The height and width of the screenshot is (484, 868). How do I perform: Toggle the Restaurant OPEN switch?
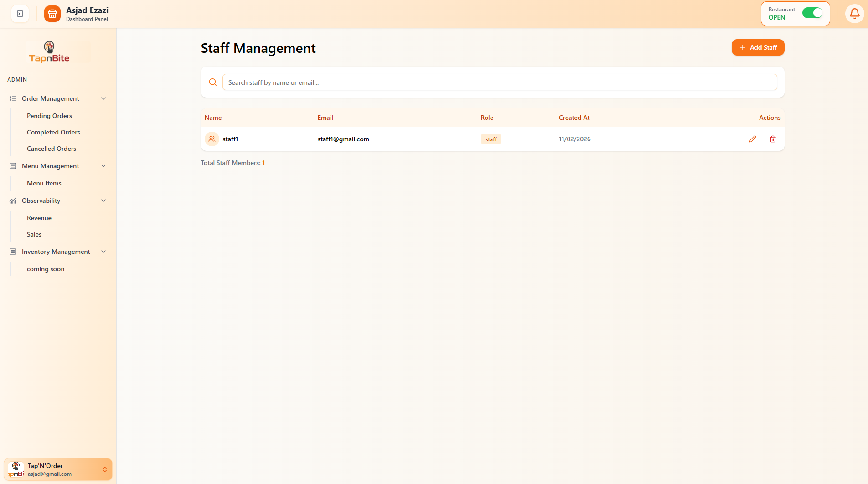coord(812,13)
